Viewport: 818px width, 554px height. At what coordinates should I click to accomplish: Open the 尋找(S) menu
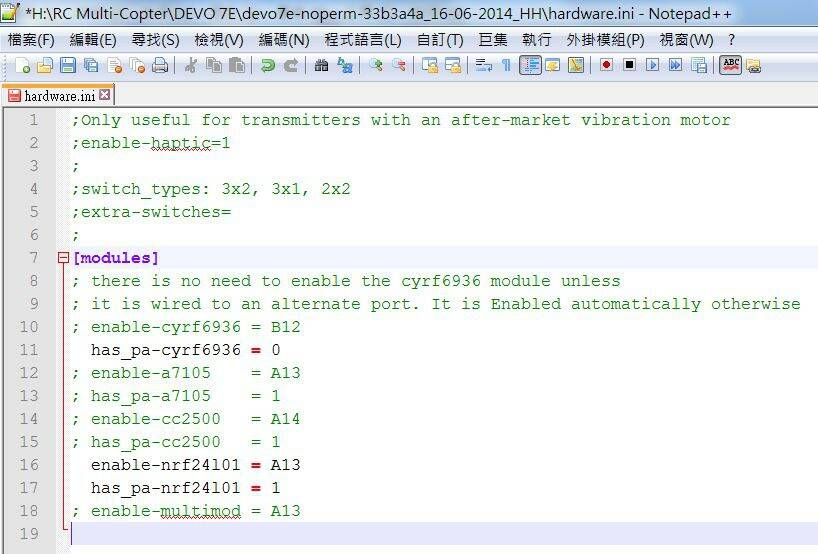[x=155, y=40]
